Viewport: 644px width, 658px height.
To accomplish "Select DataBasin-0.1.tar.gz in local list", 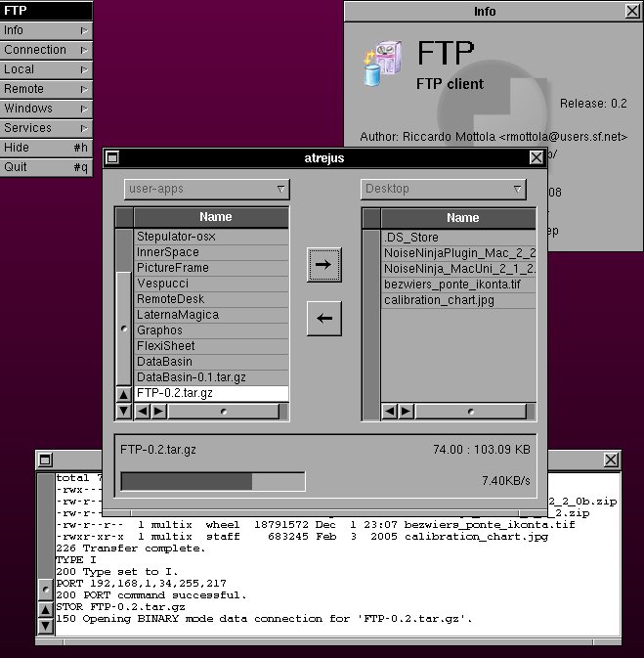I will tap(211, 377).
